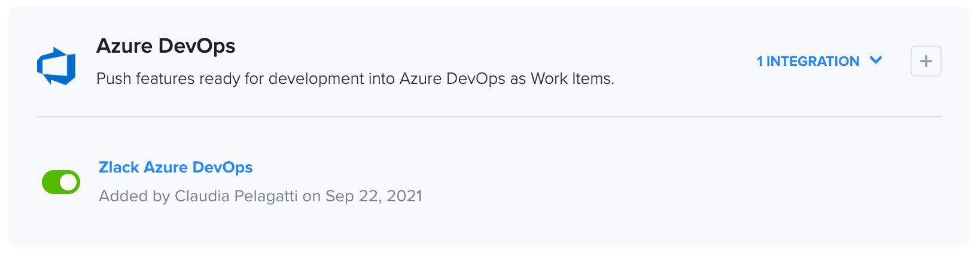Image resolution: width=980 pixels, height=254 pixels.
Task: Disable the Zlack Azure DevOps integration toggle
Action: click(61, 182)
